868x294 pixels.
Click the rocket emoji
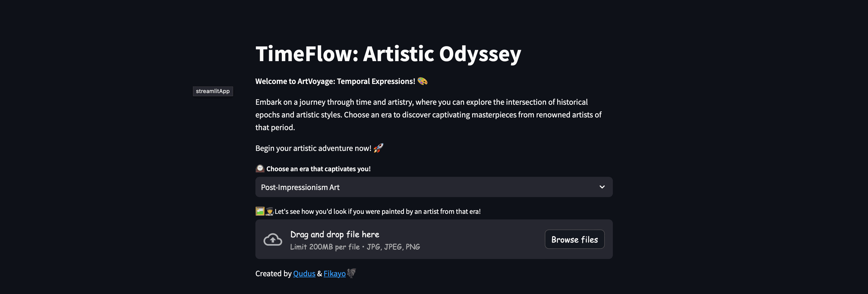coord(379,148)
